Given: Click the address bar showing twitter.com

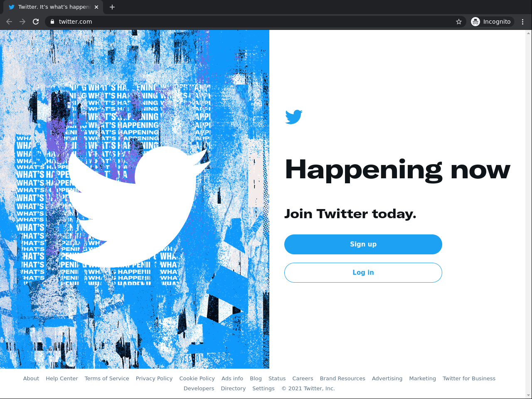Looking at the screenshot, I should coord(254,22).
